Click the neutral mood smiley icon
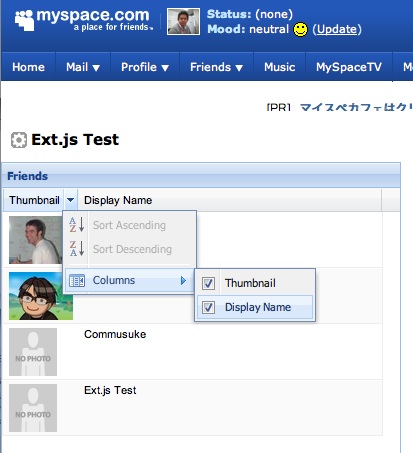 pyautogui.click(x=300, y=29)
